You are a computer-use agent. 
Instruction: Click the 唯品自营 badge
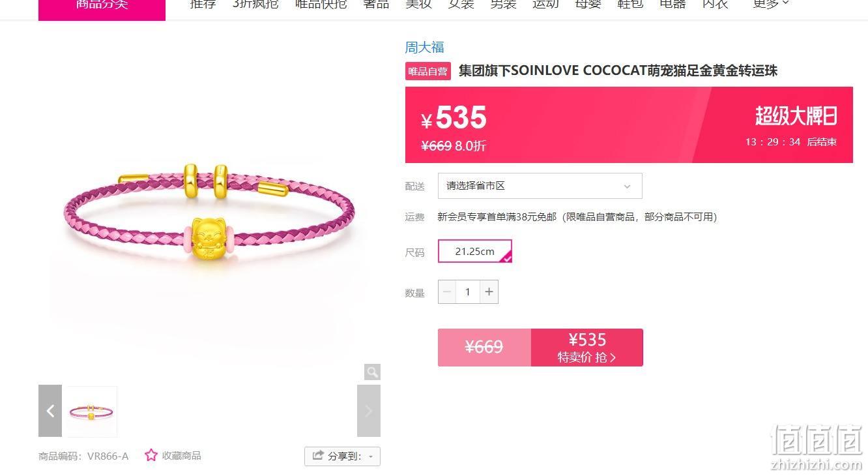click(428, 71)
